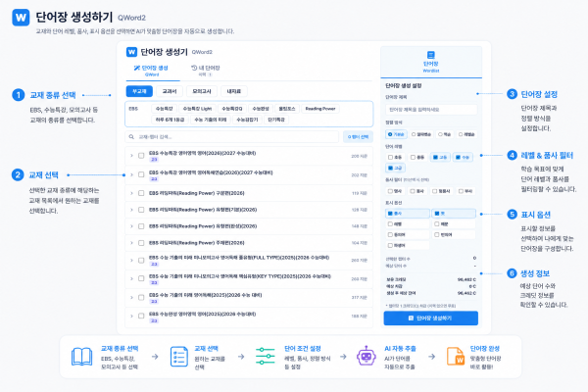588x392 pixels.
Task: Filter by the 수능특강 chip
Action: tap(164, 109)
